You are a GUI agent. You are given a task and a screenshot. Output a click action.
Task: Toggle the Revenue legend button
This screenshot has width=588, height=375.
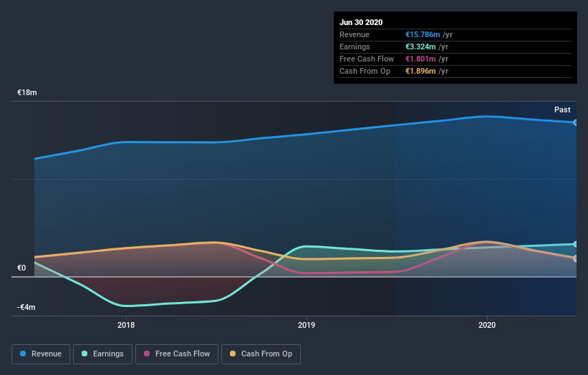[x=41, y=354]
